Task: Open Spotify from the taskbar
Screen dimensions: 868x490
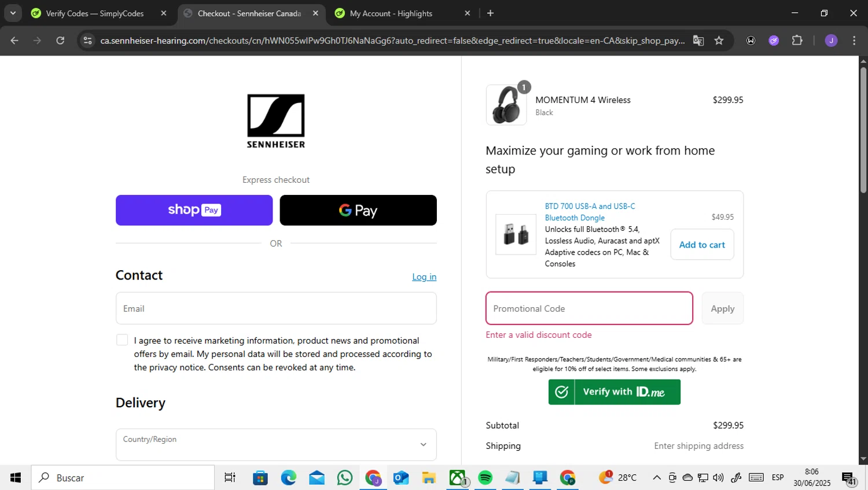Action: pos(485,478)
